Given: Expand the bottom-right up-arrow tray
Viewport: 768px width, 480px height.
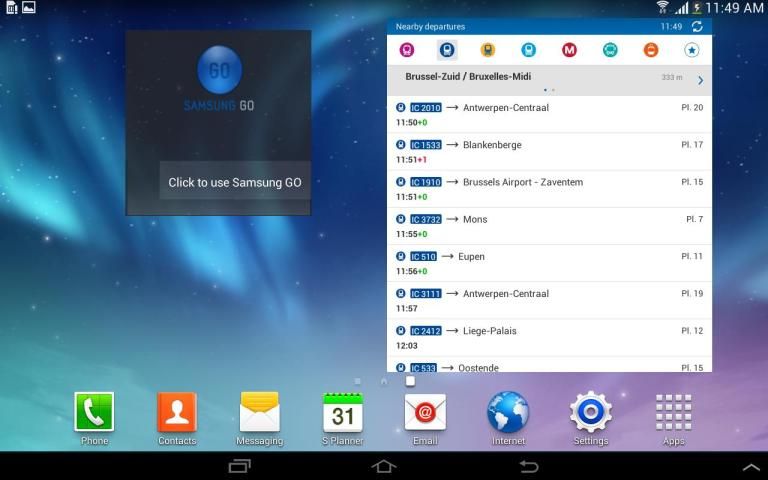Looking at the screenshot, I should click(750, 467).
